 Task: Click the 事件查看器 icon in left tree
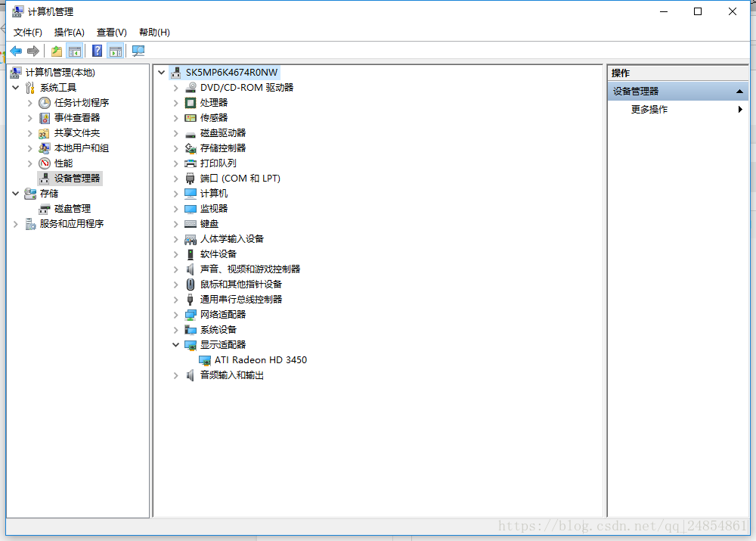click(x=45, y=118)
